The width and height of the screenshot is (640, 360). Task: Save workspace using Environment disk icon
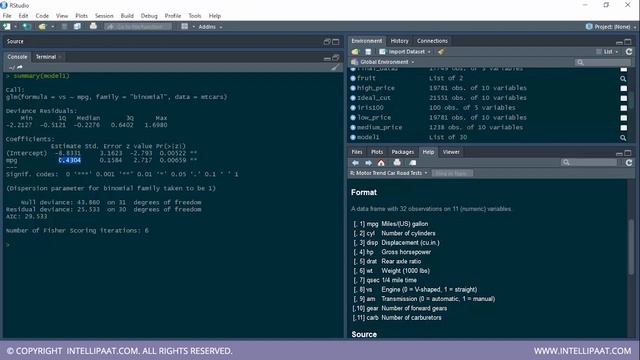click(368, 52)
